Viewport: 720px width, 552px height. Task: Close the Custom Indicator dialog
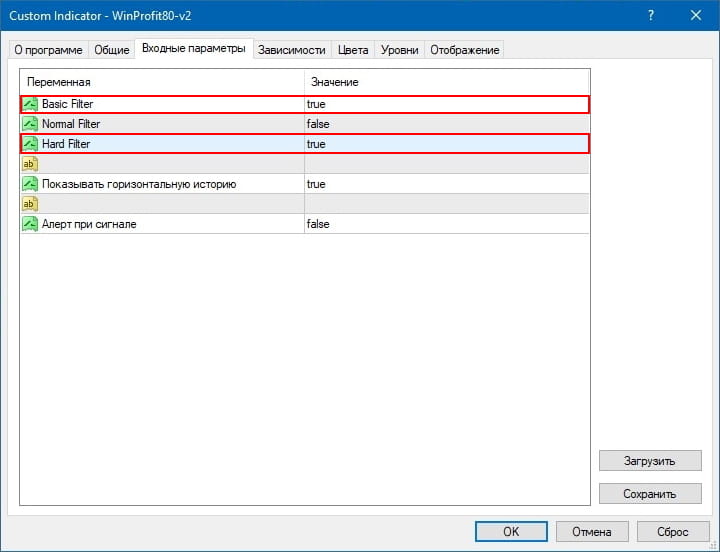click(696, 16)
